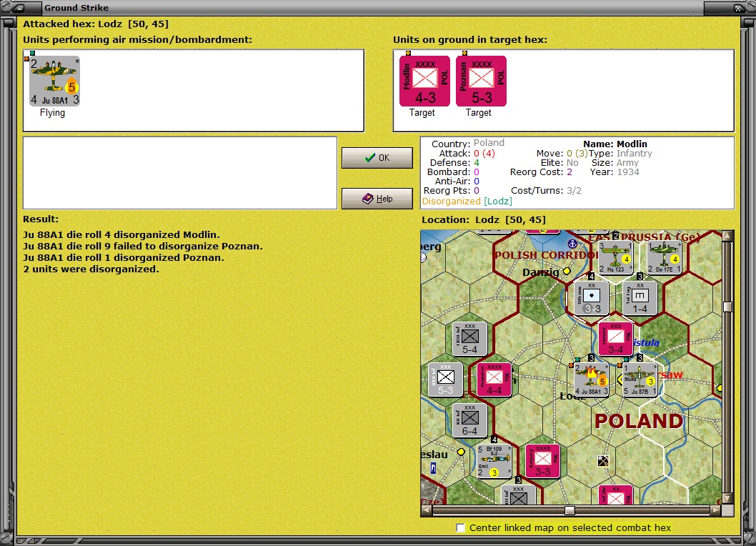Click the map's horizontal scrollbar left arrow
The image size is (756, 546).
coord(426,510)
